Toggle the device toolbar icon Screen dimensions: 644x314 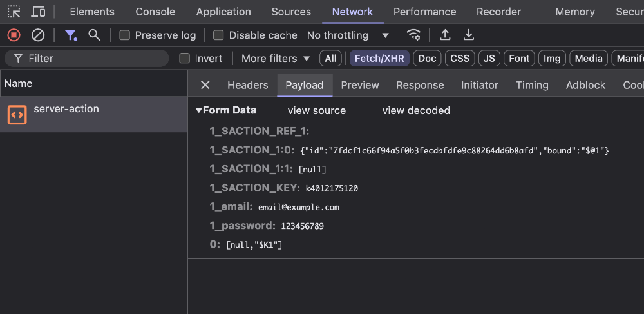tap(38, 12)
